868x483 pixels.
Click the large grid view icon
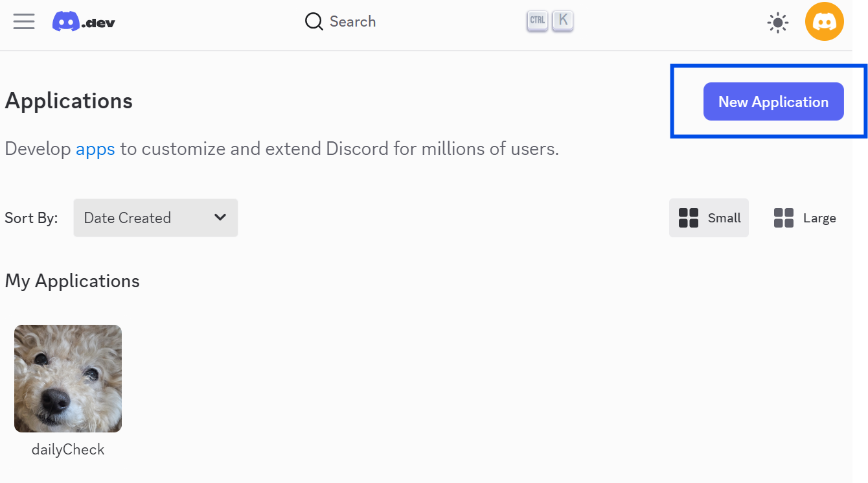[783, 218]
